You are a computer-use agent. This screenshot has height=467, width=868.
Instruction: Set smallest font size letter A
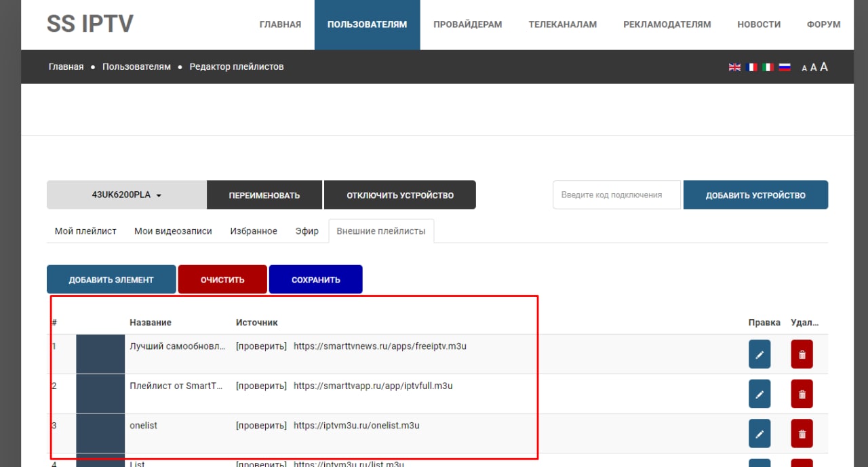click(x=804, y=68)
